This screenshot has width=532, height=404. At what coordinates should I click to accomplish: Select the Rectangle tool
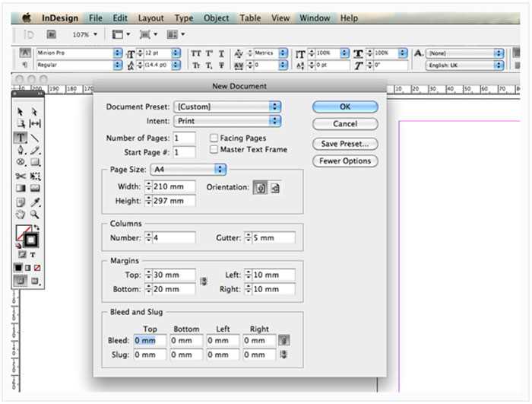coord(35,162)
